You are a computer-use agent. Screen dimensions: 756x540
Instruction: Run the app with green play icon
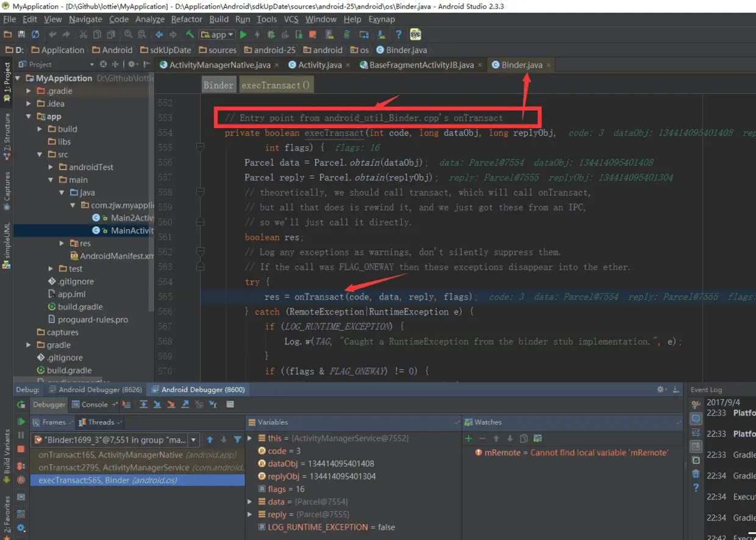243,35
